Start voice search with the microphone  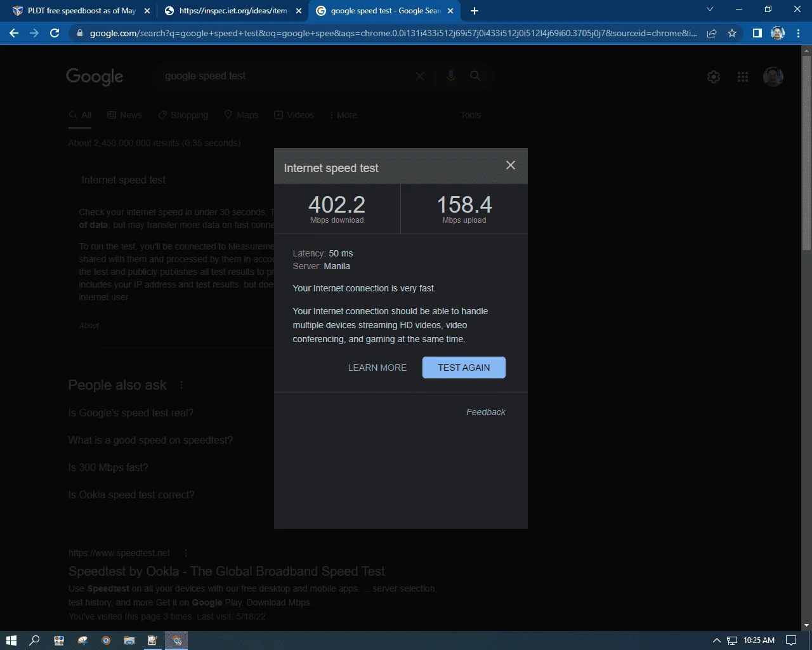(x=451, y=76)
